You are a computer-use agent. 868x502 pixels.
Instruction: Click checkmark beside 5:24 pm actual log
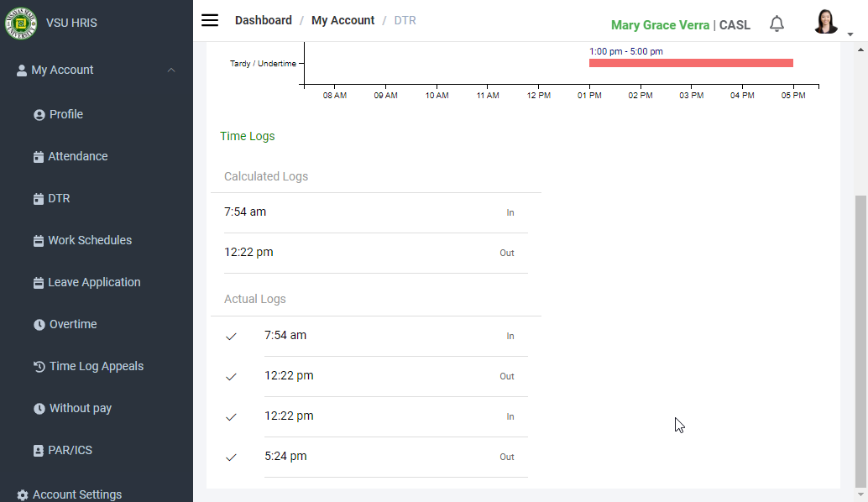tap(232, 458)
